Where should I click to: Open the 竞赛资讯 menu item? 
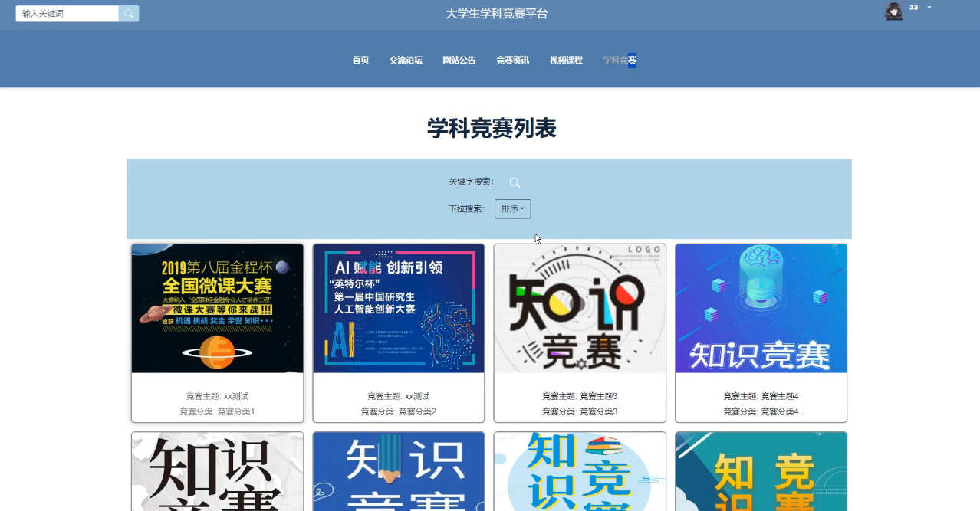[512, 61]
